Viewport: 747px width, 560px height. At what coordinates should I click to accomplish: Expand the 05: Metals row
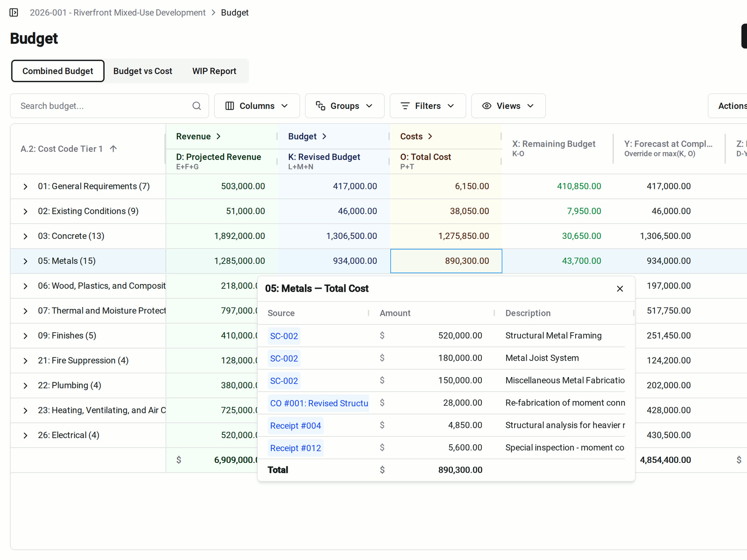coord(25,261)
